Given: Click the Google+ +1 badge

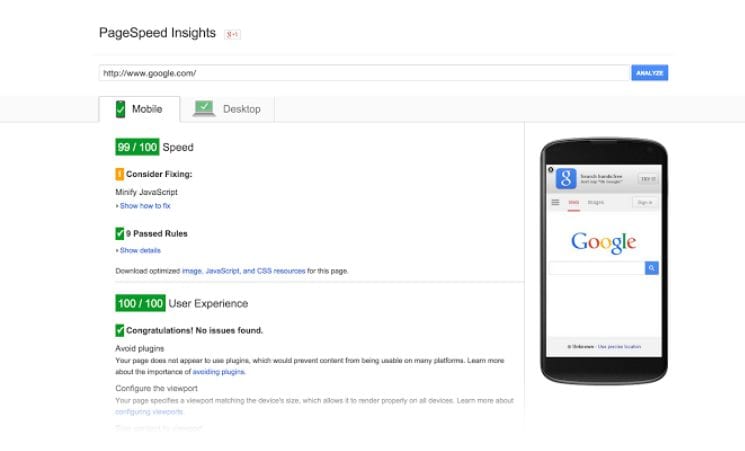Looking at the screenshot, I should pyautogui.click(x=232, y=34).
